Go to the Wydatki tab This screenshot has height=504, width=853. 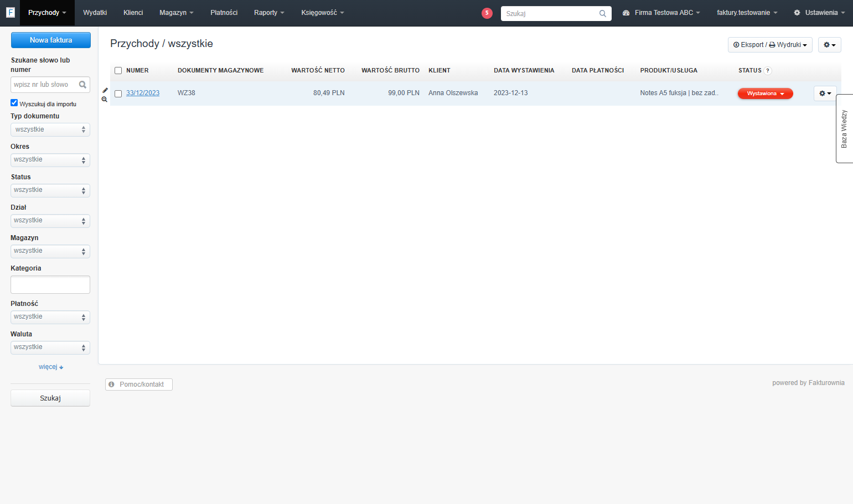pos(95,13)
